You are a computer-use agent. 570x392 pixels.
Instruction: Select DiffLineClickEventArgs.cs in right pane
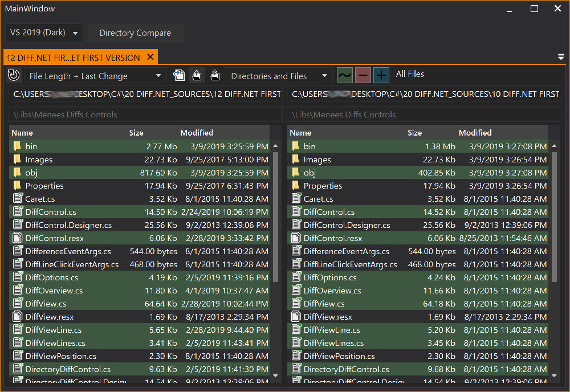(418, 264)
